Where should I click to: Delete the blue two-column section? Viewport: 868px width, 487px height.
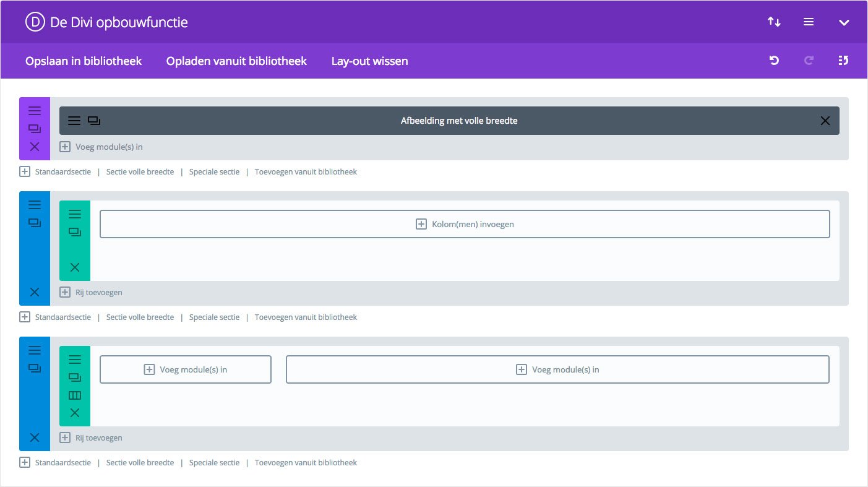35,437
